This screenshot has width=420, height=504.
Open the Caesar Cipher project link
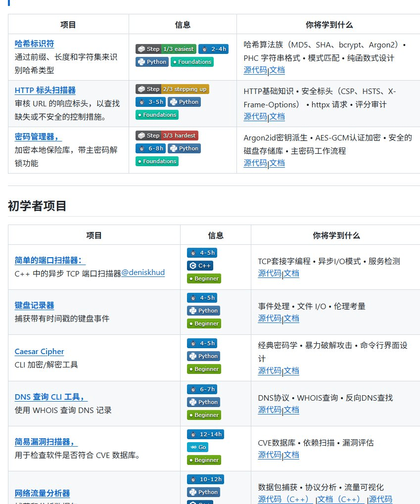click(39, 352)
